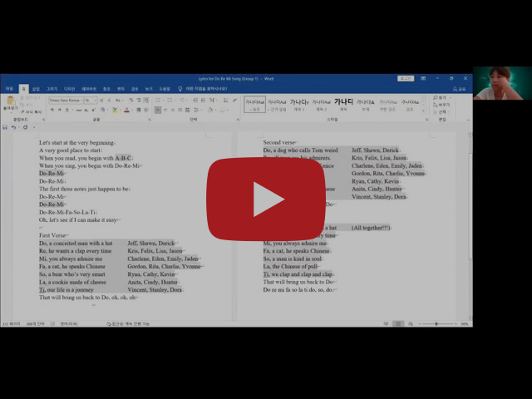This screenshot has height=399, width=532.
Task: Click the Tell Me search lightbulb box
Action: click(203, 89)
